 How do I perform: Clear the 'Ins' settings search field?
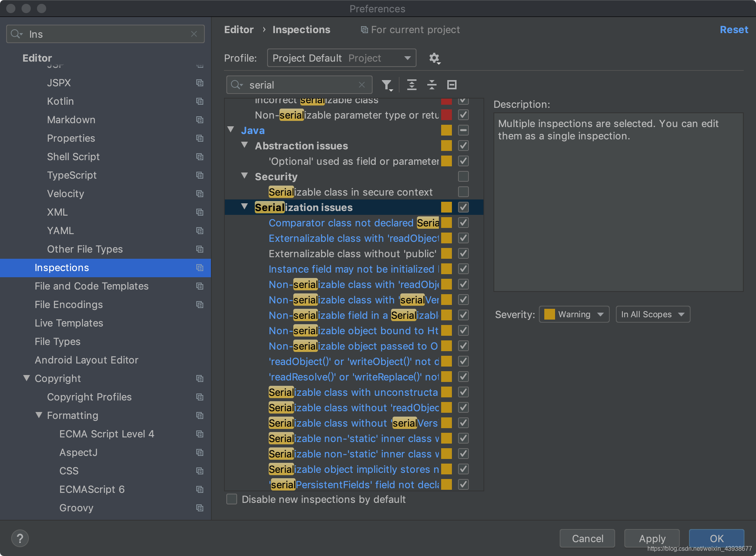pyautogui.click(x=194, y=34)
